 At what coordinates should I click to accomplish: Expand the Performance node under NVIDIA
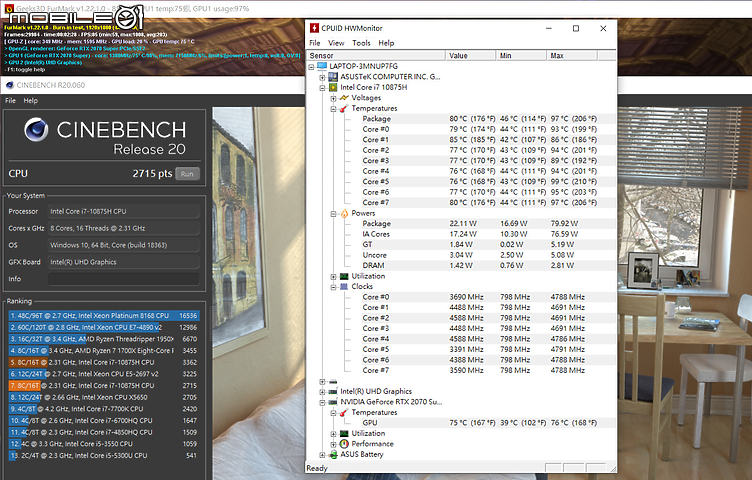click(333, 445)
